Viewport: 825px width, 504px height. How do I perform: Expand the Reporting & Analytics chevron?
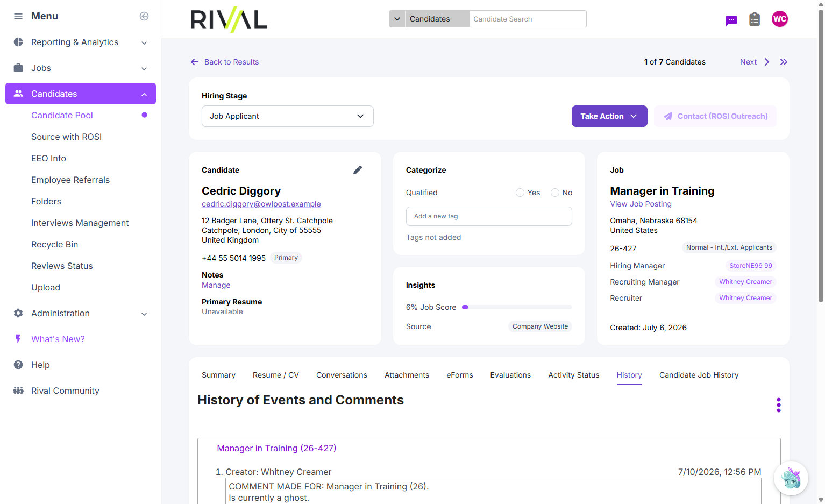tap(144, 42)
